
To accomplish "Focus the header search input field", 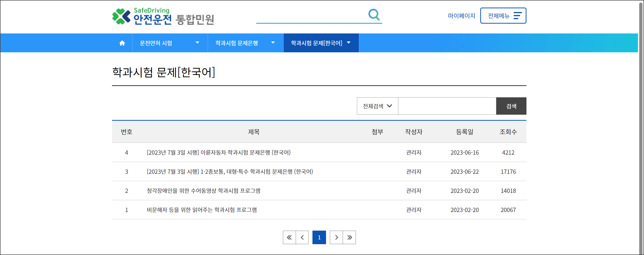I will coord(311,16).
